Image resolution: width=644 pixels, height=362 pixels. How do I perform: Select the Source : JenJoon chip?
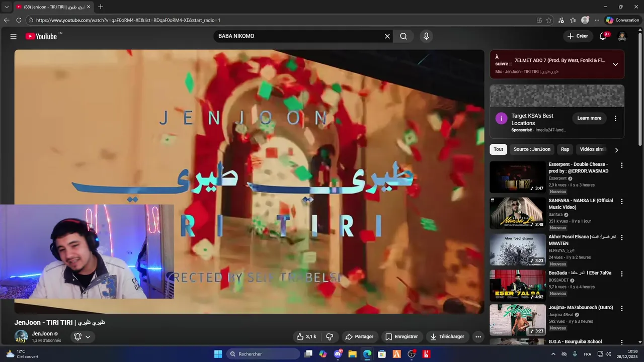pos(532,149)
